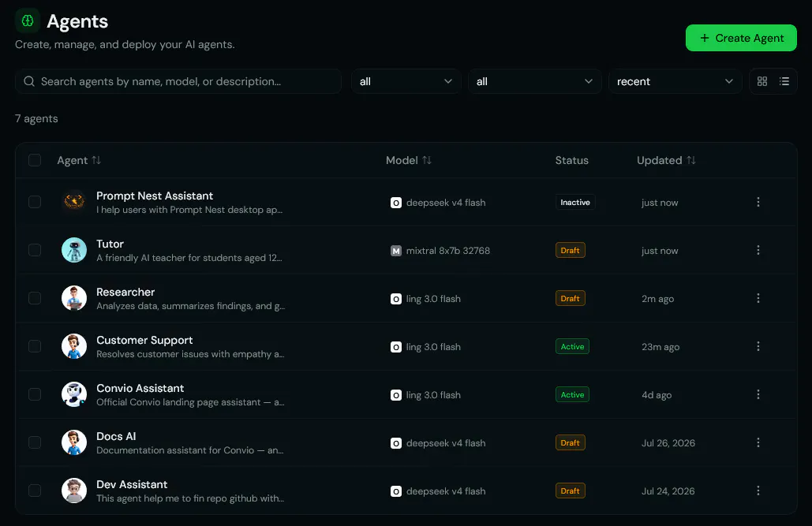Toggle the select-all checkbox in table header

point(35,160)
